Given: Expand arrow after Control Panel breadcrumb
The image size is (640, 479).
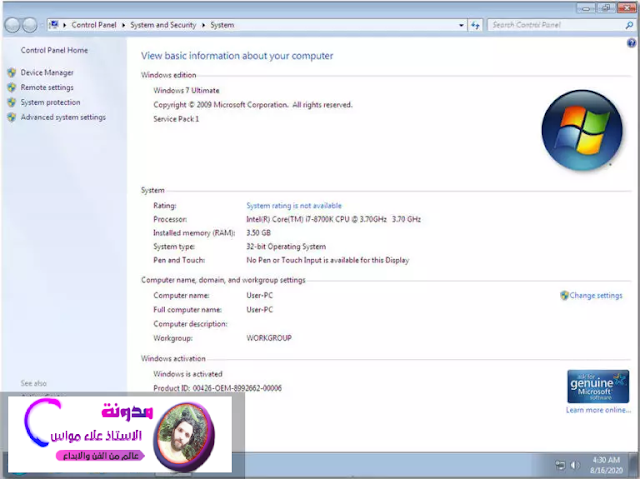Looking at the screenshot, I should click(x=123, y=25).
